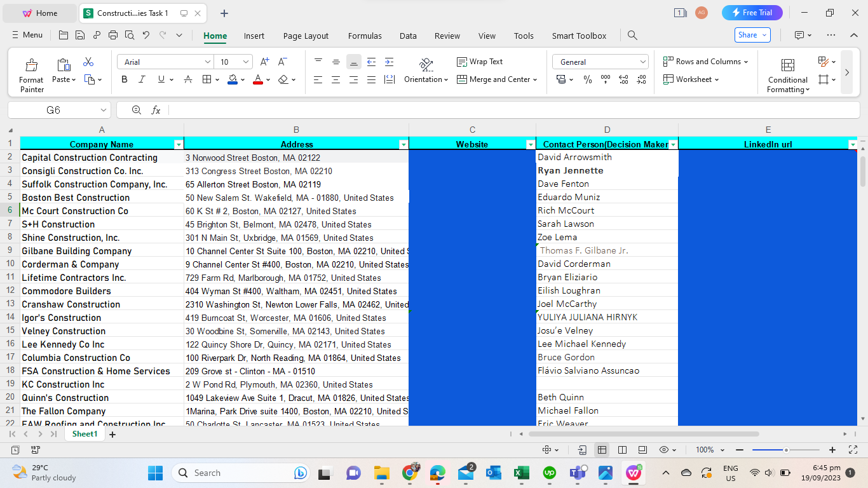Apply percent style
Screen dimensions: 868x488
coord(588,79)
